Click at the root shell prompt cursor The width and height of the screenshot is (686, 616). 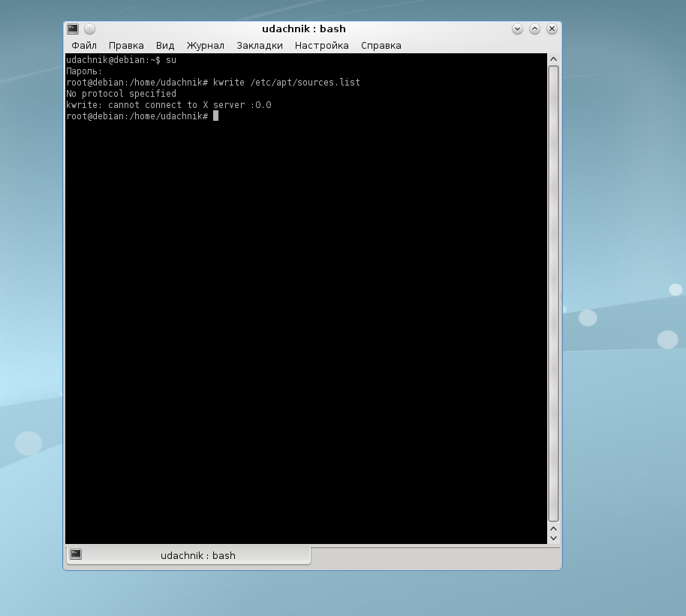click(x=215, y=116)
